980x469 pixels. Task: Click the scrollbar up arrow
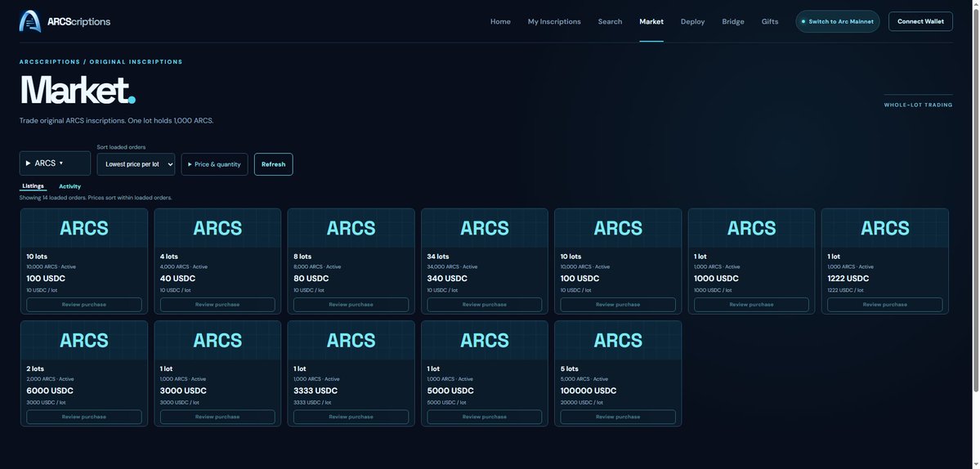tap(975, 4)
